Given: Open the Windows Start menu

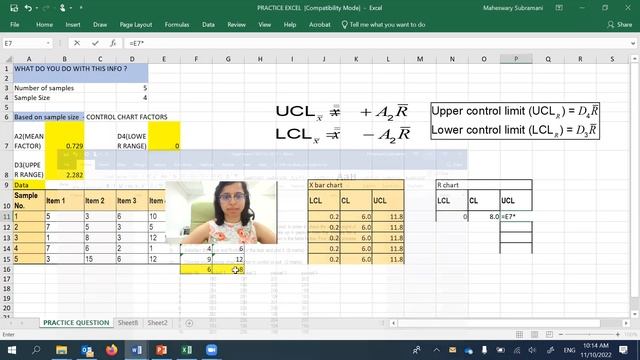Looking at the screenshot, I should [x=12, y=350].
